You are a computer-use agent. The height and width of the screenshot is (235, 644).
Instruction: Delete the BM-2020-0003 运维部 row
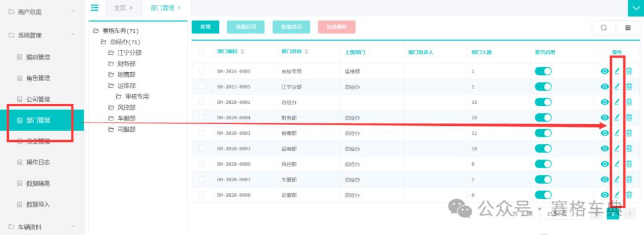[x=629, y=149]
